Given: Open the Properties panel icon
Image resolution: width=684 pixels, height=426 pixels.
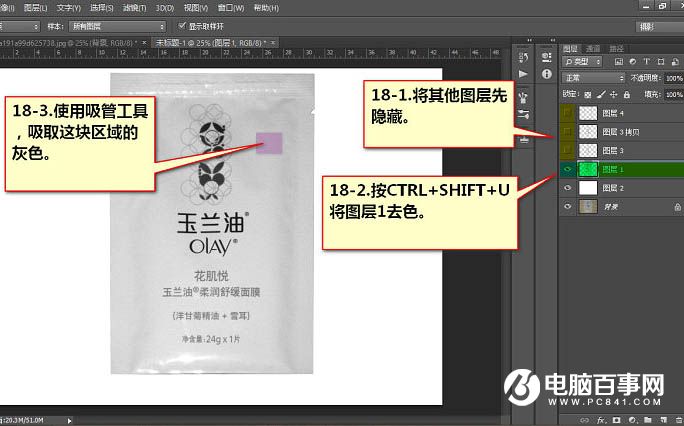Looking at the screenshot, I should (x=547, y=58).
